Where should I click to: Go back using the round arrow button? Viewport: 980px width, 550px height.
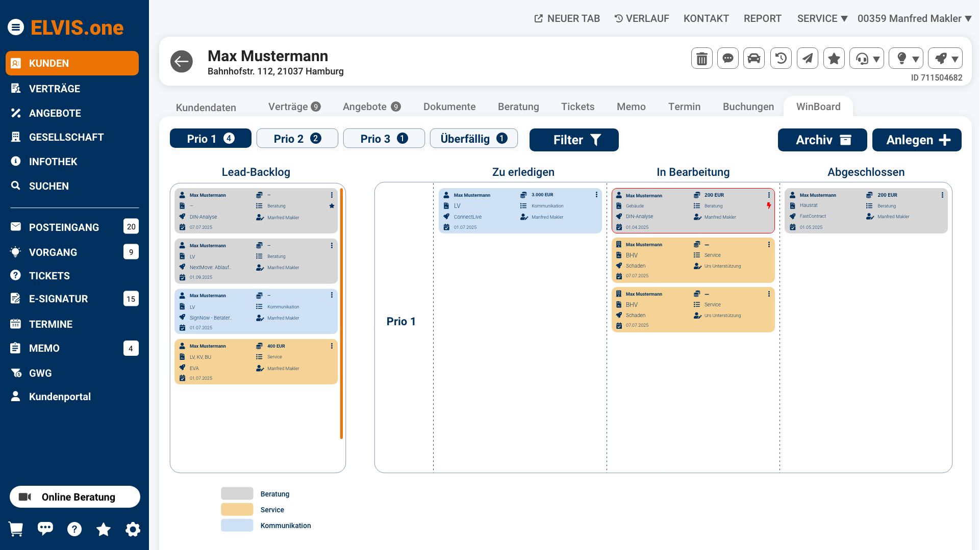(x=182, y=62)
